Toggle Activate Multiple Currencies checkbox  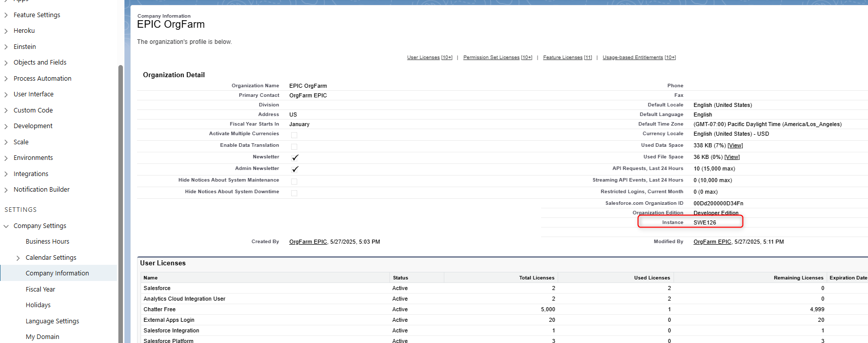point(294,135)
